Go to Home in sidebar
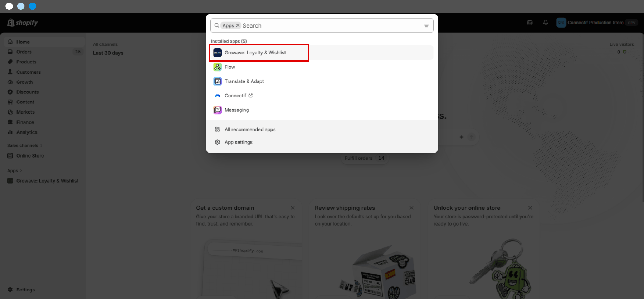644x299 pixels. [x=44, y=42]
